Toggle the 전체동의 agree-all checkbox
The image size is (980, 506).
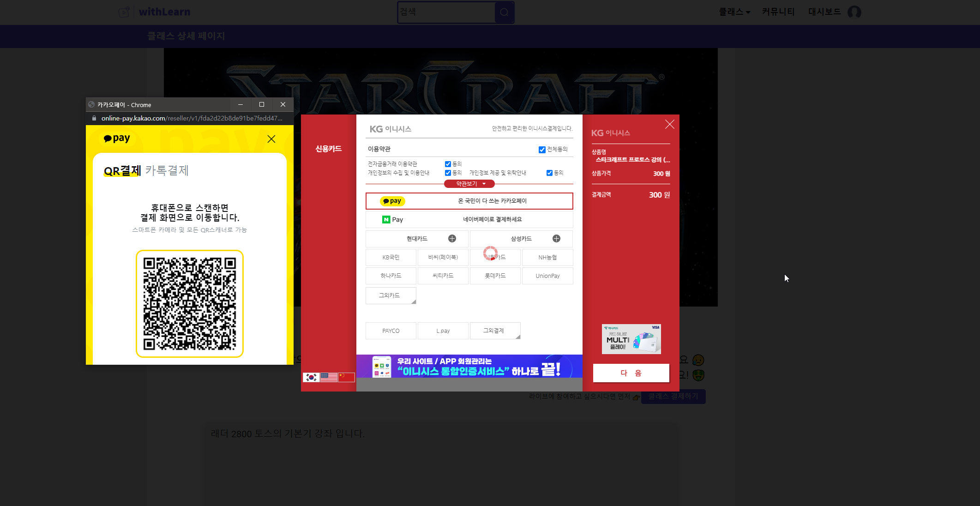pyautogui.click(x=542, y=150)
